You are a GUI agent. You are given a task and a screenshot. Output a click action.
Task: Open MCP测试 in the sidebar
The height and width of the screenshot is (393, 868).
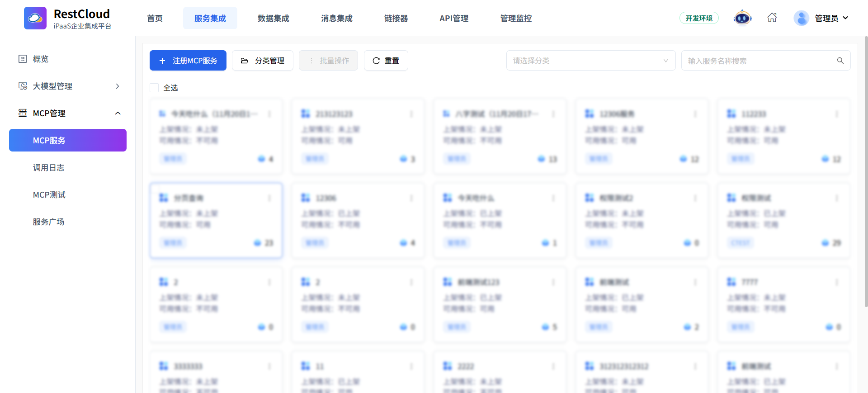[x=68, y=194]
